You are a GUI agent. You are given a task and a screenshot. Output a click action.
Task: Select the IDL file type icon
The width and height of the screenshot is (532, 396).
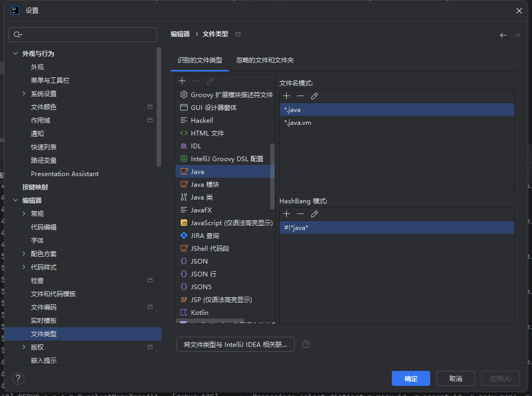pos(184,146)
